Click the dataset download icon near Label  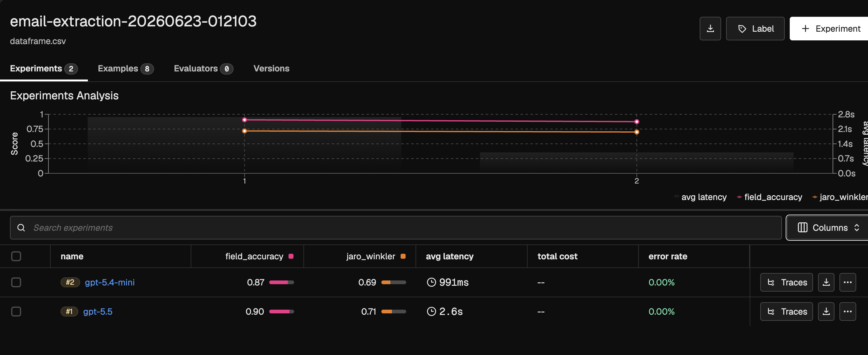click(x=710, y=29)
